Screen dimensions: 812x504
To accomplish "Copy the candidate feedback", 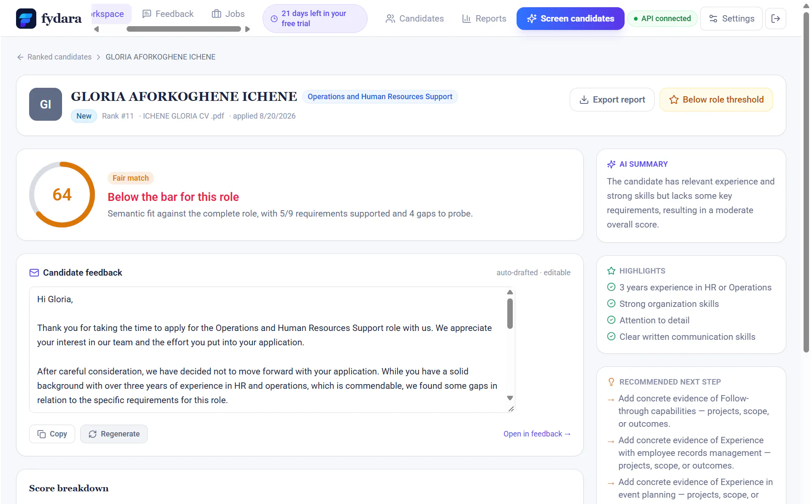I will [x=52, y=434].
